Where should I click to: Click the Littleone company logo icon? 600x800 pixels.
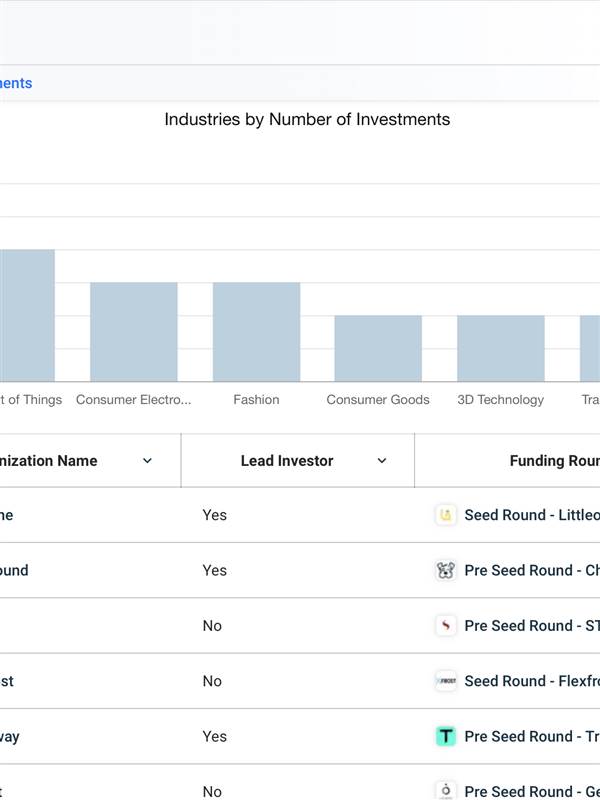[445, 515]
